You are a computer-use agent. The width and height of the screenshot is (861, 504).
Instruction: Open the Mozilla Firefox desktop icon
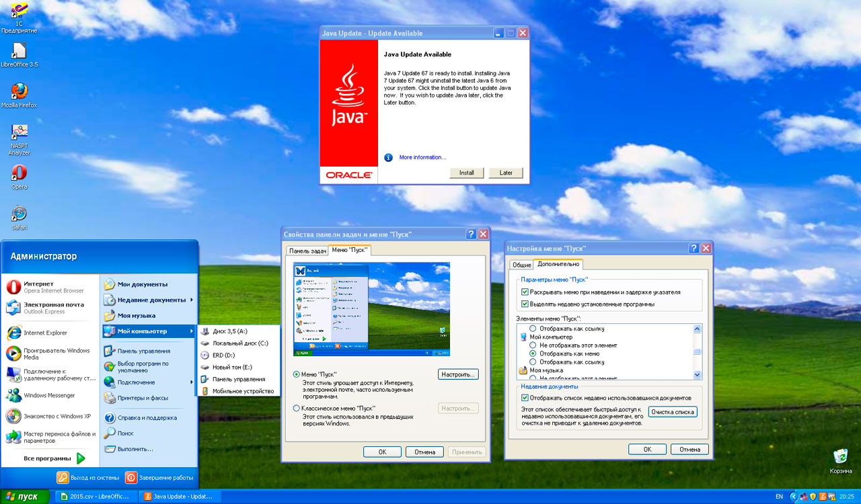pyautogui.click(x=19, y=95)
